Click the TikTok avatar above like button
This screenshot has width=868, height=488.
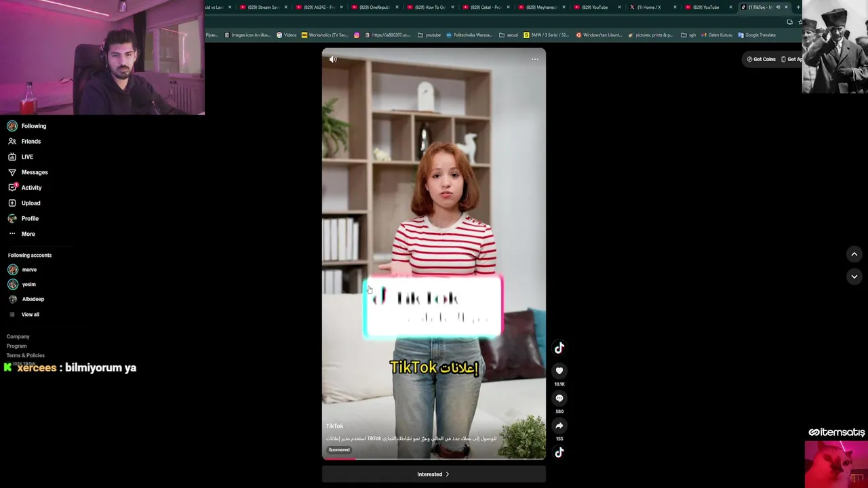(x=559, y=348)
